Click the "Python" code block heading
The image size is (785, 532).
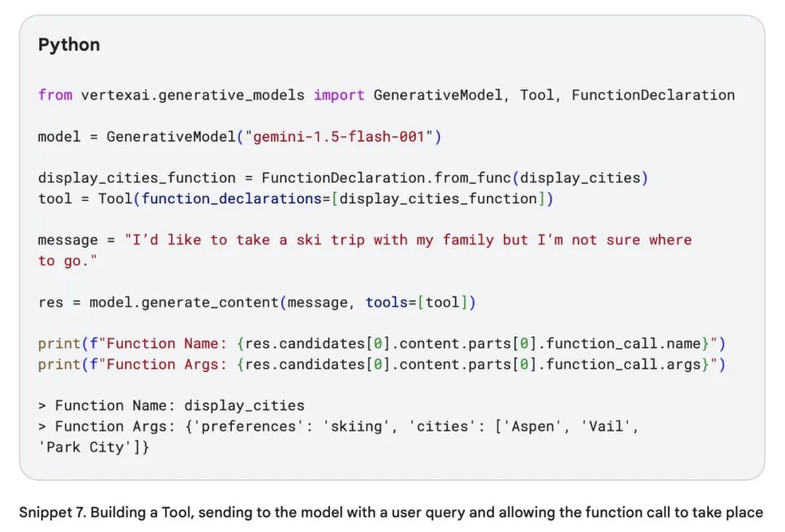[x=69, y=45]
